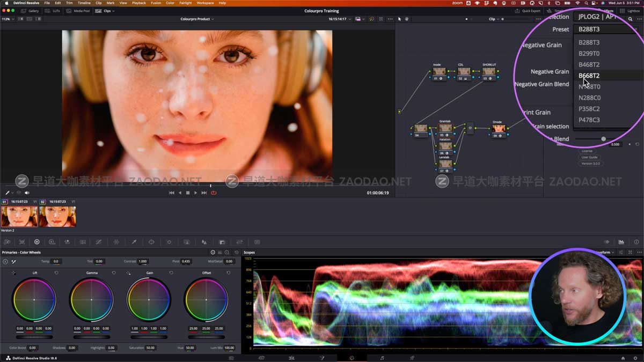Open the Tracker palette
The width and height of the screenshot is (644, 362).
(x=169, y=242)
